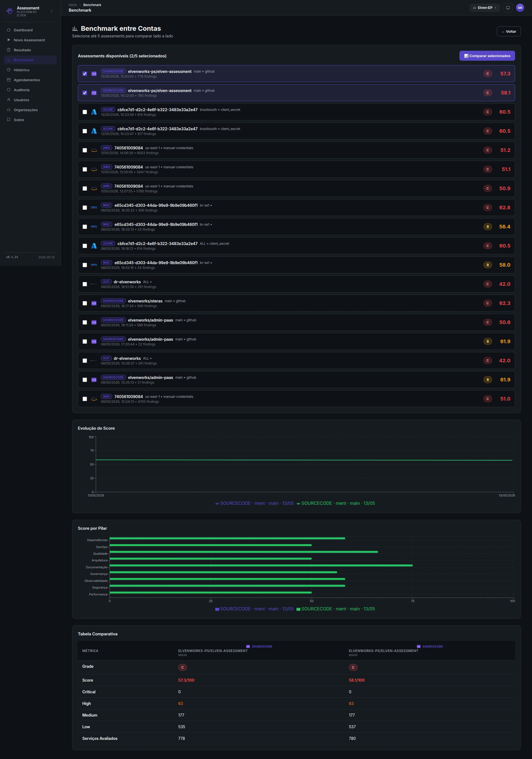Click the Benchmark bar-chart sidebar icon
The height and width of the screenshot is (759, 532).
(9, 60)
